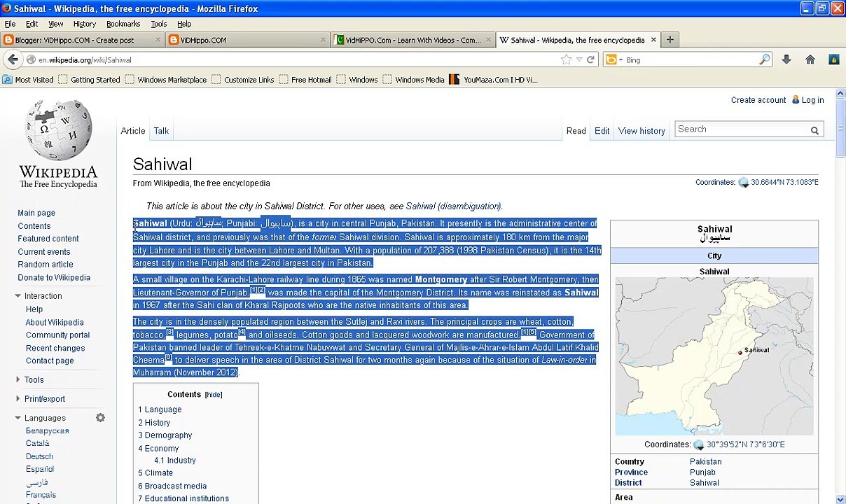Click the Bing search box
This screenshot has height=504, width=846.
[x=690, y=60]
